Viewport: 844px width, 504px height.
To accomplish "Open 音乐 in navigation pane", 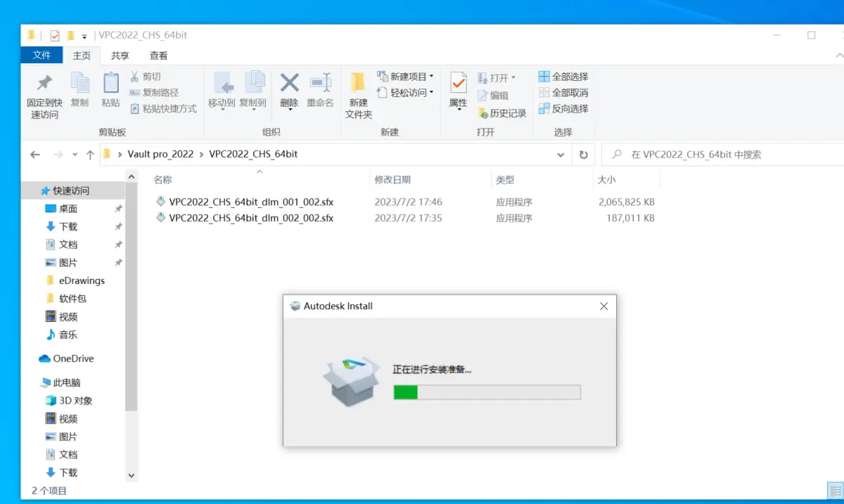I will click(68, 335).
